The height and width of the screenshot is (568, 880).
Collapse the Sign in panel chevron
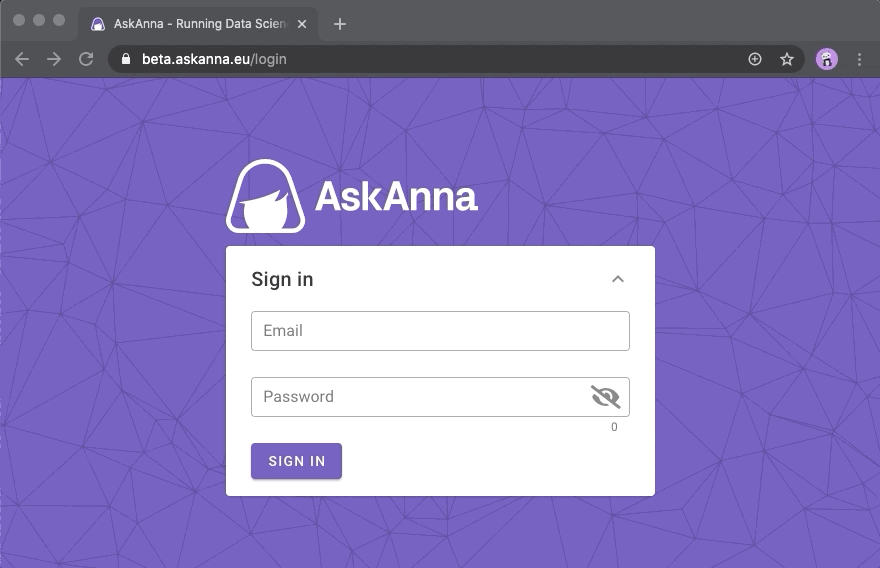point(618,279)
